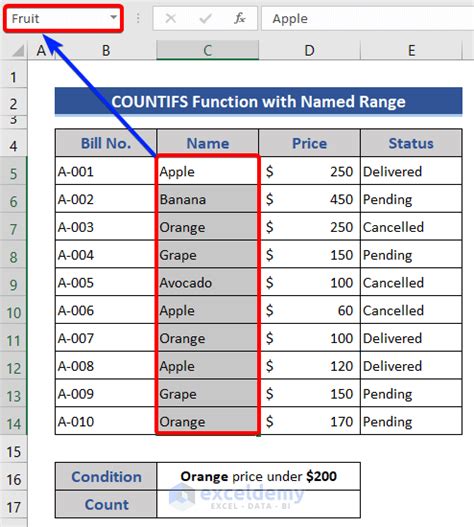Select the price cell showing 120

309,366
